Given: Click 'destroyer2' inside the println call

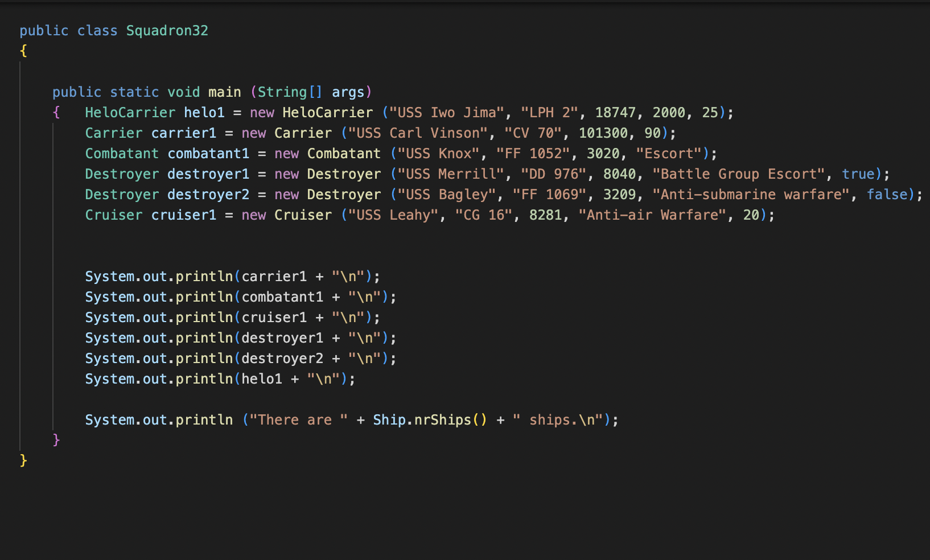Looking at the screenshot, I should [282, 359].
